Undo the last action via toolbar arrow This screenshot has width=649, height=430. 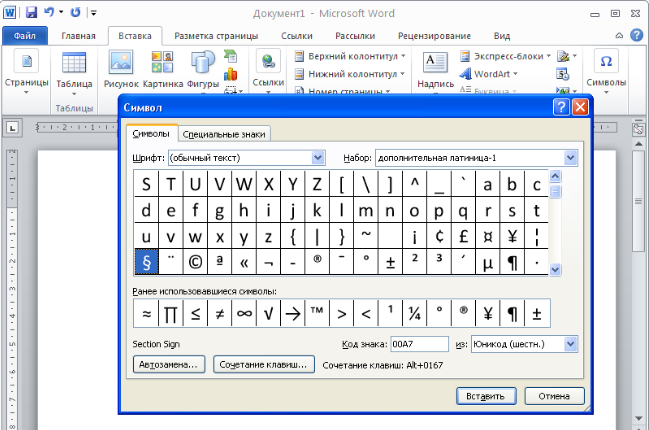[49, 12]
